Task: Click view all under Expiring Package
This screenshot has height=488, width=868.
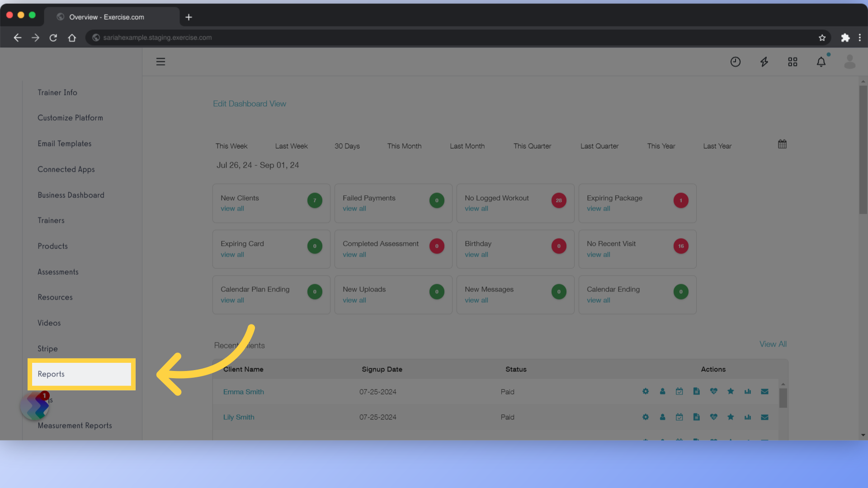Action: 599,209
